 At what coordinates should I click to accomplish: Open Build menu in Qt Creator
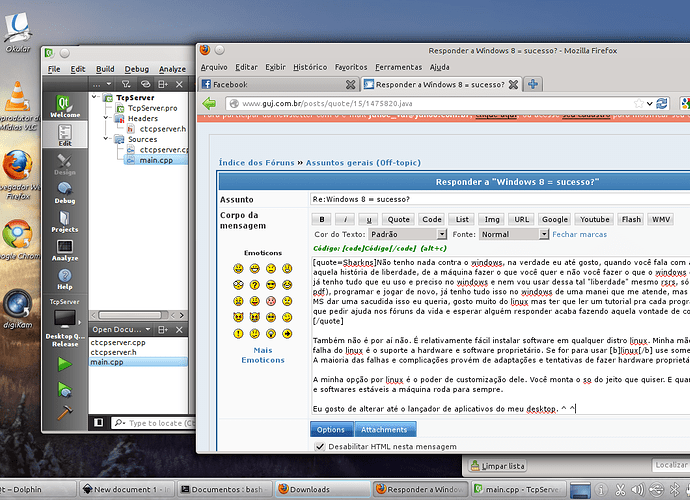click(x=105, y=69)
